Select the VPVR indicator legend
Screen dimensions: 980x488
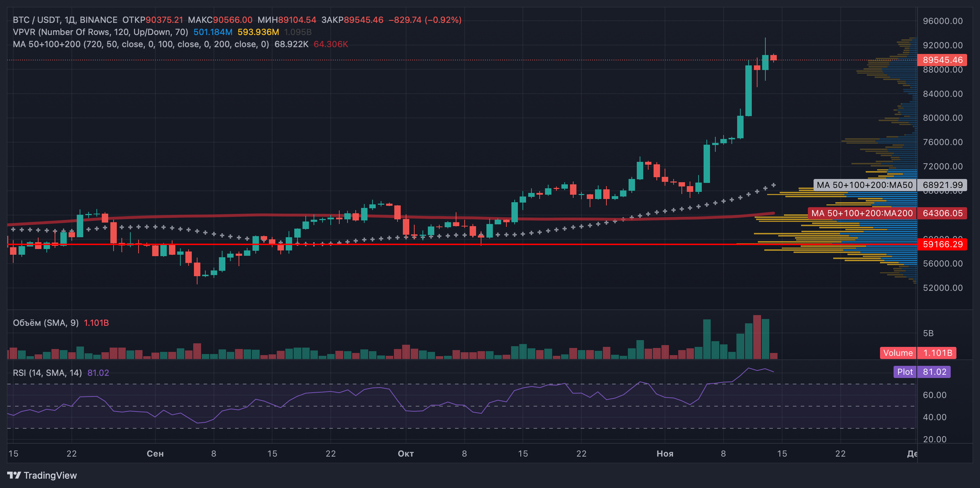100,32
